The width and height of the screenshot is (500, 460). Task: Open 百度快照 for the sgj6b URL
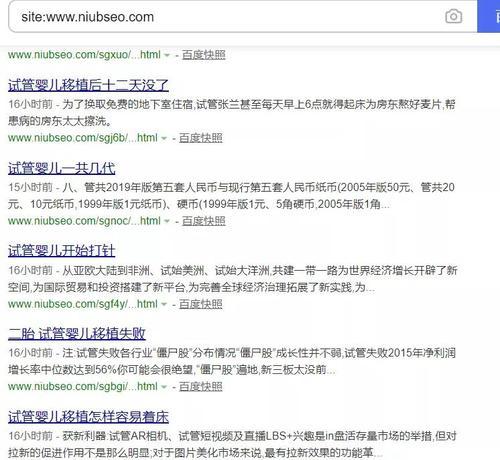click(201, 138)
